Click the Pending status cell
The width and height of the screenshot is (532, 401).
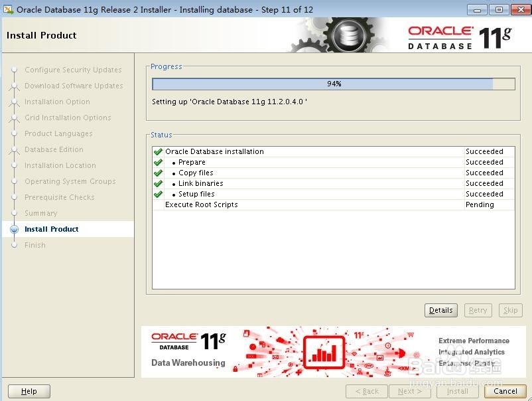[490, 204]
